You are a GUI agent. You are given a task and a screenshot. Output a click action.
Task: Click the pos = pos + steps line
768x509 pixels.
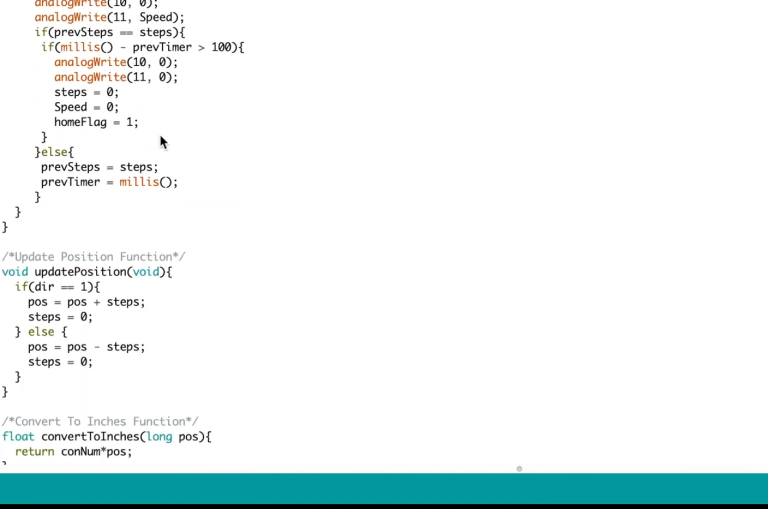point(86,302)
